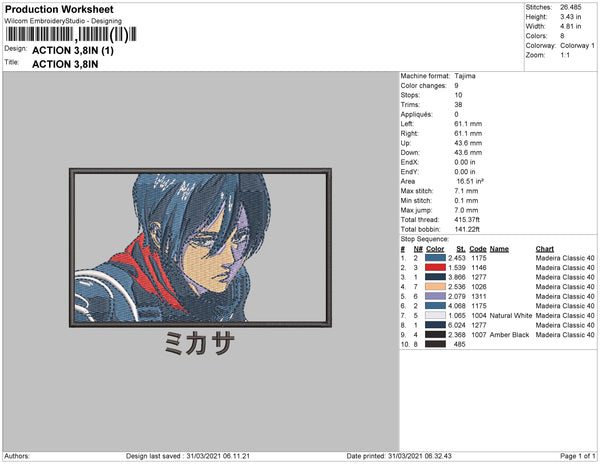Click the Width value 4.81 in
600x464 pixels.
tap(571, 26)
